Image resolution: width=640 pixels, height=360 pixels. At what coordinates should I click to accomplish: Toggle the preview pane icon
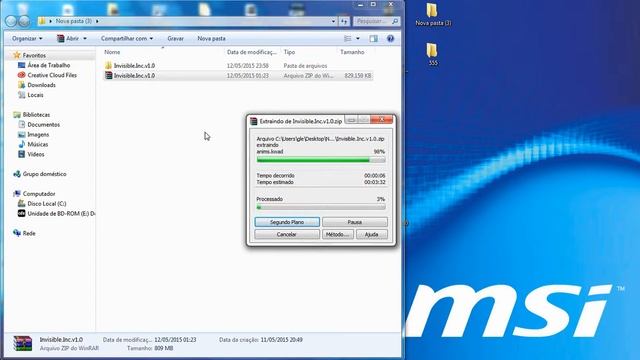pyautogui.click(x=373, y=38)
